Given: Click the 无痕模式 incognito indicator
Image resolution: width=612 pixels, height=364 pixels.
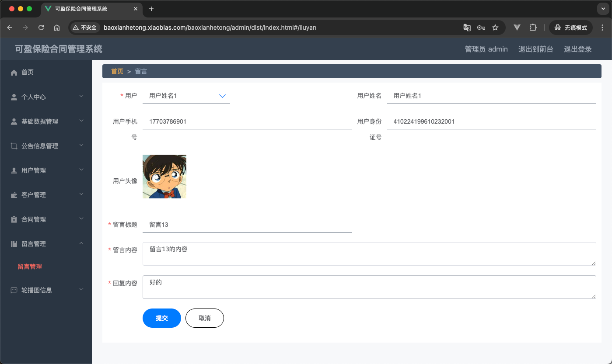Looking at the screenshot, I should [x=571, y=28].
